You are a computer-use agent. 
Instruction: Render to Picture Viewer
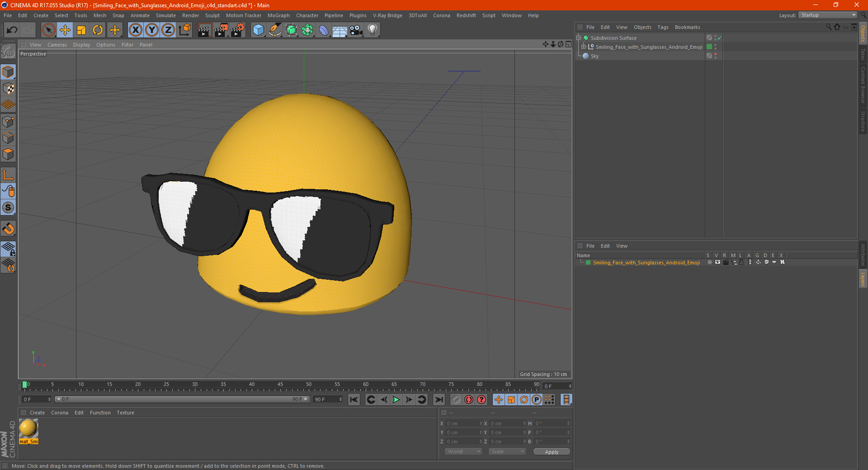(x=221, y=30)
